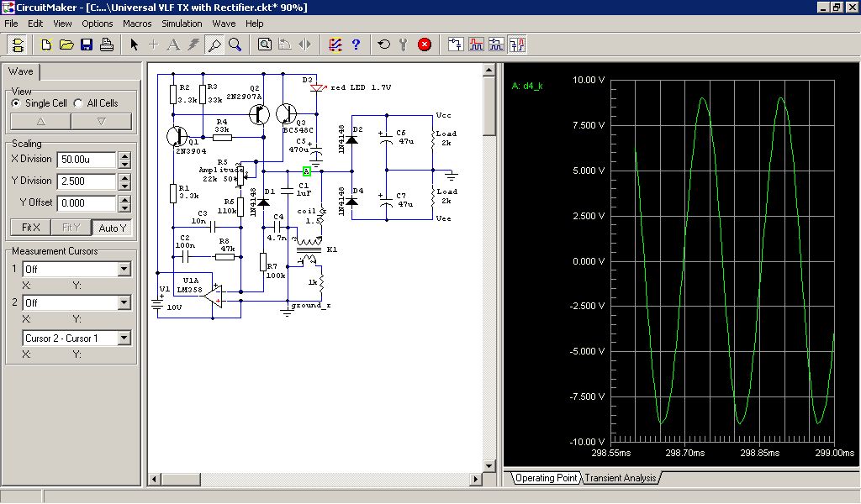Open the Simulation menu

pos(182,24)
